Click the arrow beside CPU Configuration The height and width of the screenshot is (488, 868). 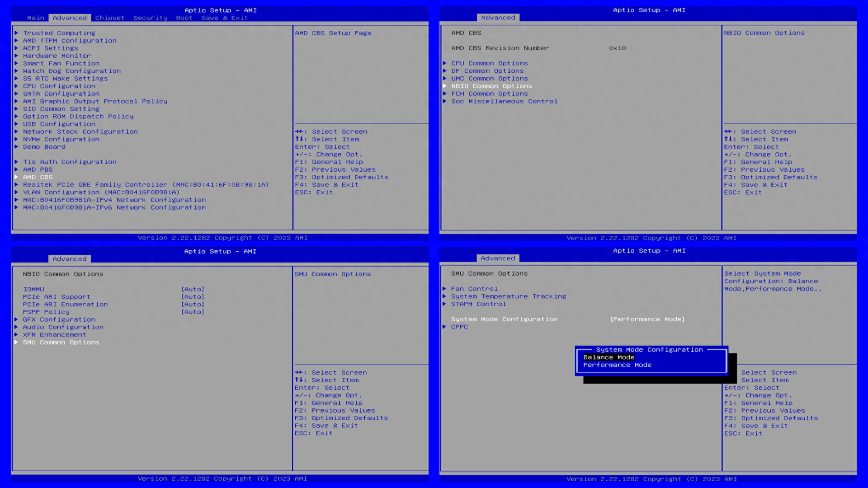[16, 86]
